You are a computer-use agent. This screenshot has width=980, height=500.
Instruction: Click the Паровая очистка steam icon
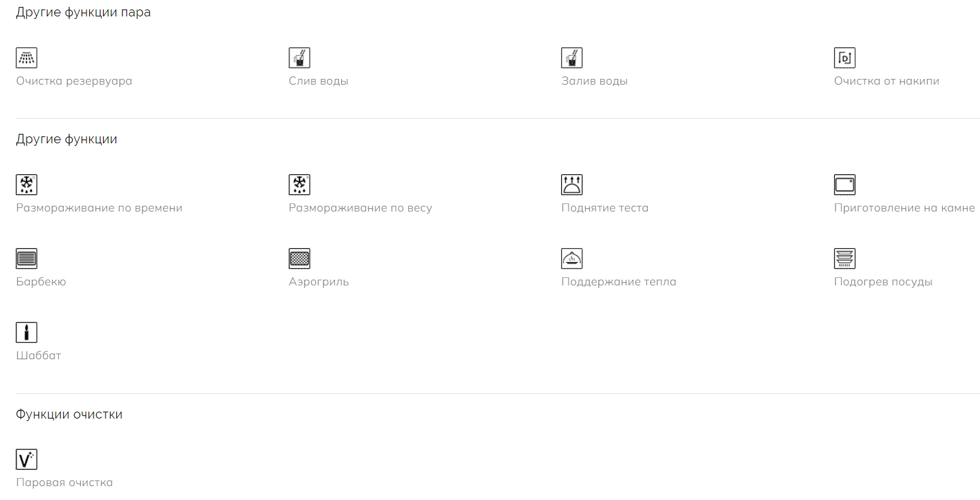click(27, 460)
